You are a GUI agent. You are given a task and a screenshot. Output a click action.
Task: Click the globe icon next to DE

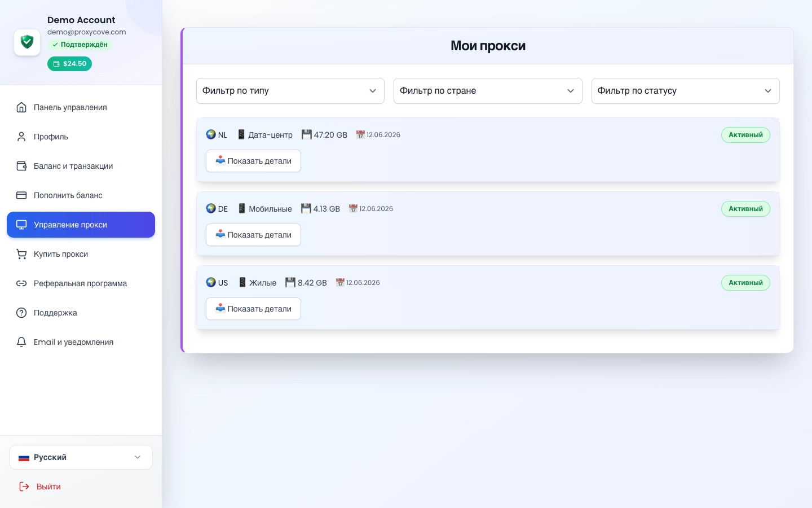[211, 208]
